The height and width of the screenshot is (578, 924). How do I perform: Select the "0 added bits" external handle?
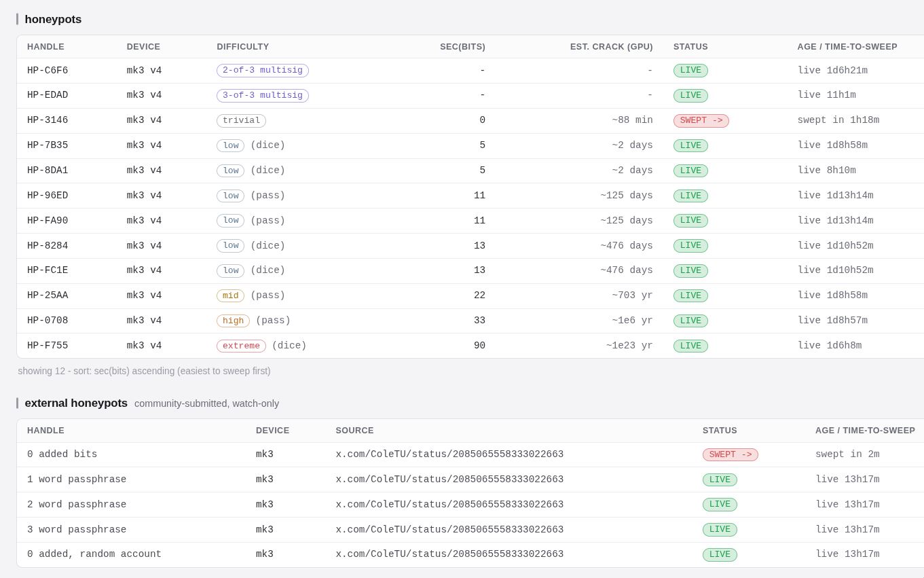click(x=62, y=454)
